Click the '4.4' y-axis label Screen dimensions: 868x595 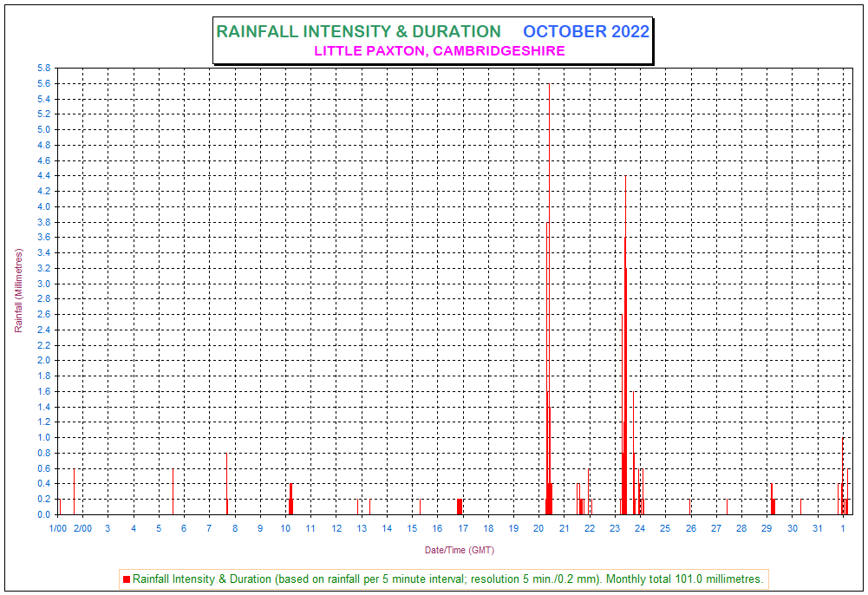43,176
